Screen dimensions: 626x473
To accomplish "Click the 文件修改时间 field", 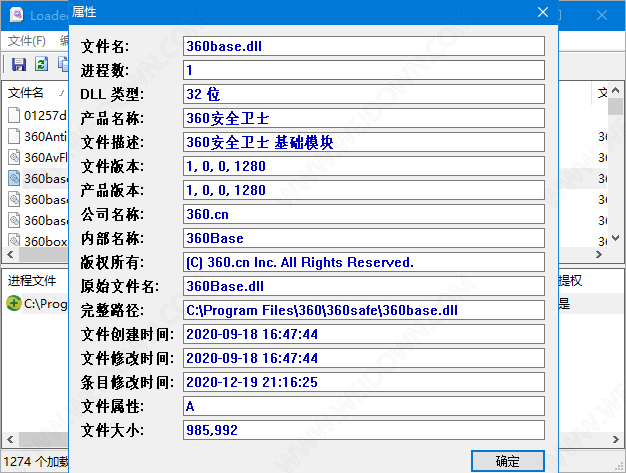I will pyautogui.click(x=364, y=358).
